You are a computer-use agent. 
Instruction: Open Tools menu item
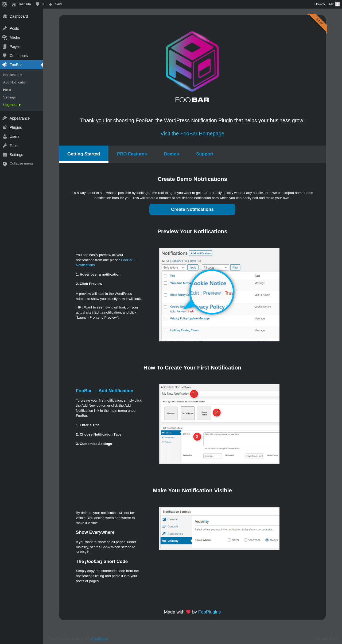click(21, 146)
